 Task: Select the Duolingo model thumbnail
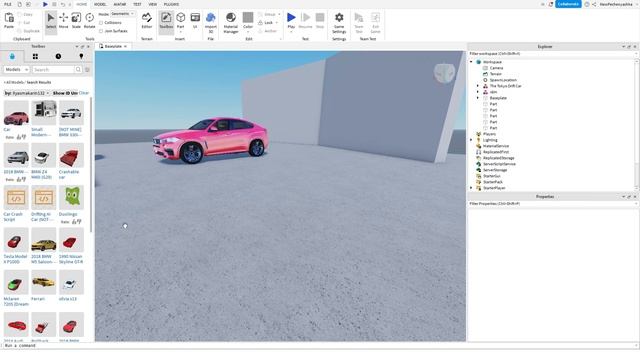[x=71, y=198]
